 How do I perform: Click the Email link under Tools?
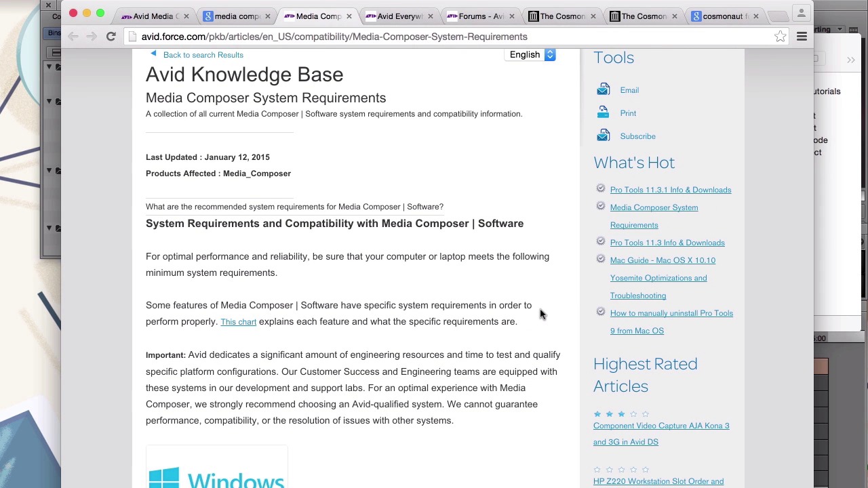[629, 90]
